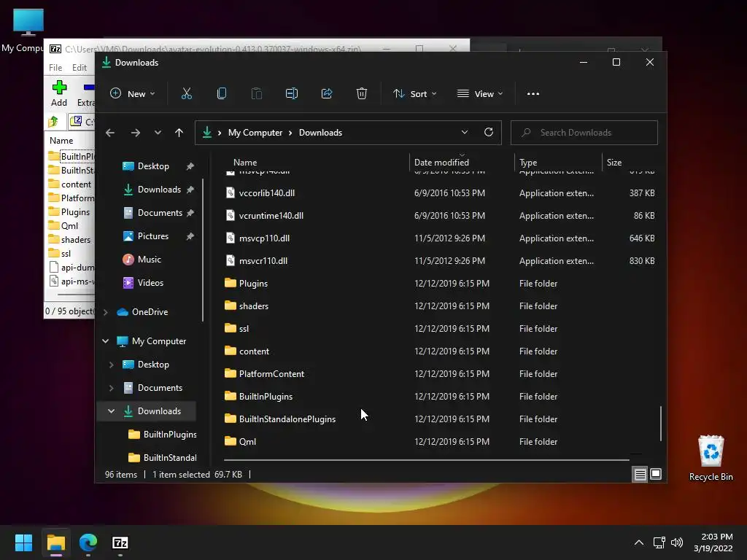The height and width of the screenshot is (560, 747).
Task: Open recent locations dropdown chevron
Action: pyautogui.click(x=158, y=133)
